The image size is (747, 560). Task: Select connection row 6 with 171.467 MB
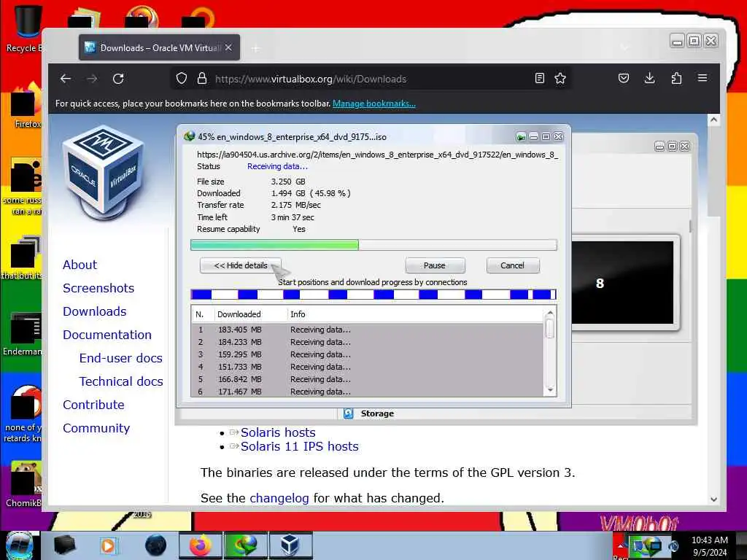pyautogui.click(x=368, y=392)
